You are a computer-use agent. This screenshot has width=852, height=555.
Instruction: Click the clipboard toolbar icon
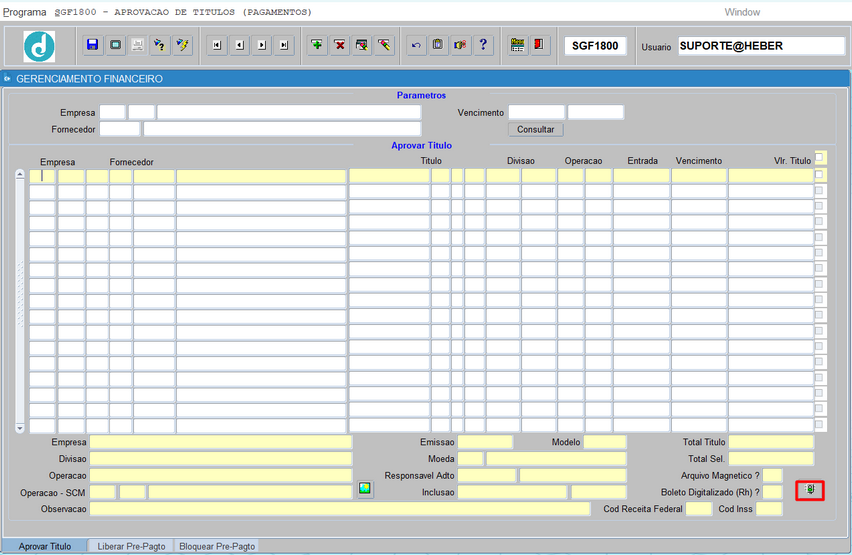click(x=438, y=45)
